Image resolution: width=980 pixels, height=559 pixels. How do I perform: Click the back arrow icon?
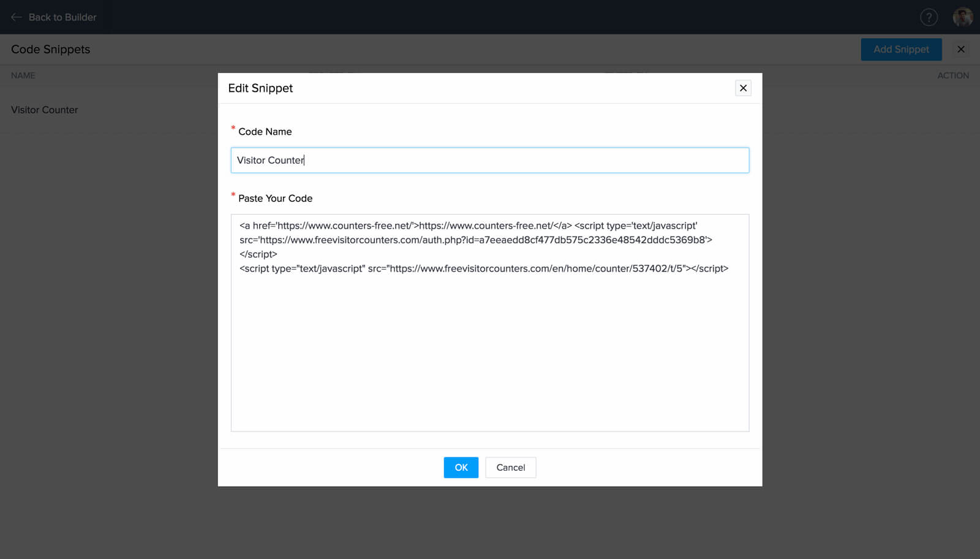(x=17, y=17)
